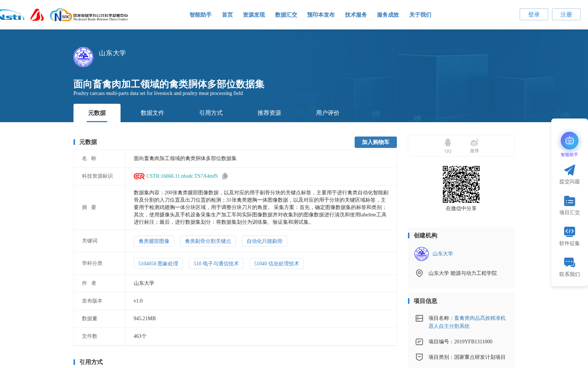Copy the CSTR identifier with copy icon

click(x=225, y=176)
